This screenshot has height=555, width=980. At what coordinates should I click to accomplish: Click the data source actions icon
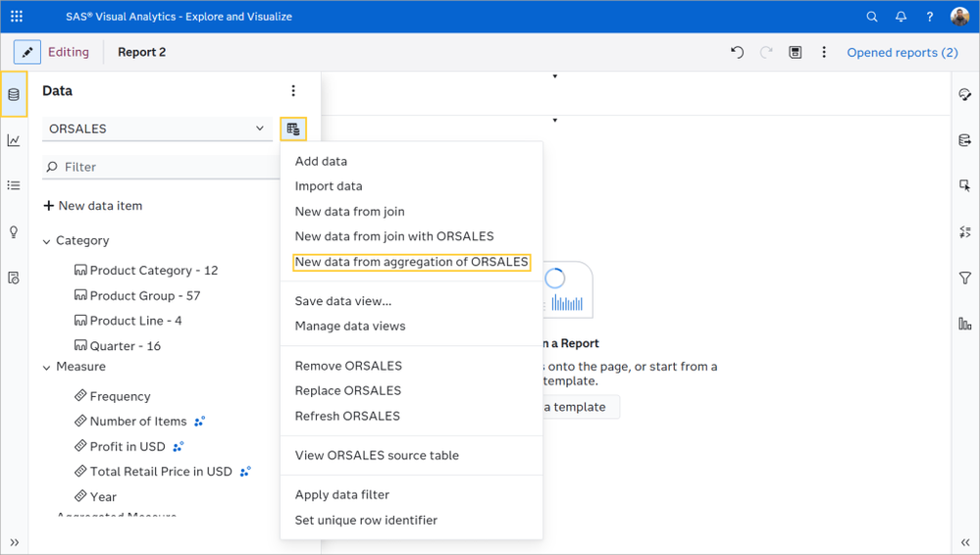[293, 129]
